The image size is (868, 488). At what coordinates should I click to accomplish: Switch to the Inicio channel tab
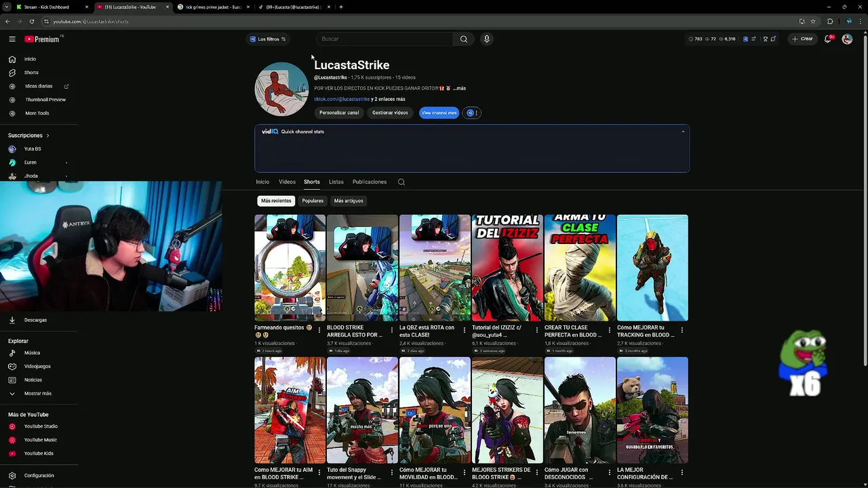(262, 182)
